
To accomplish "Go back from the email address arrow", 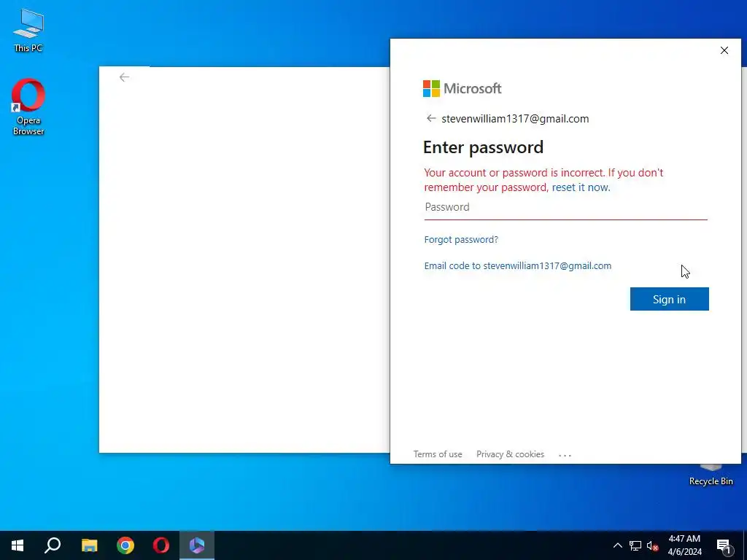I will (431, 118).
